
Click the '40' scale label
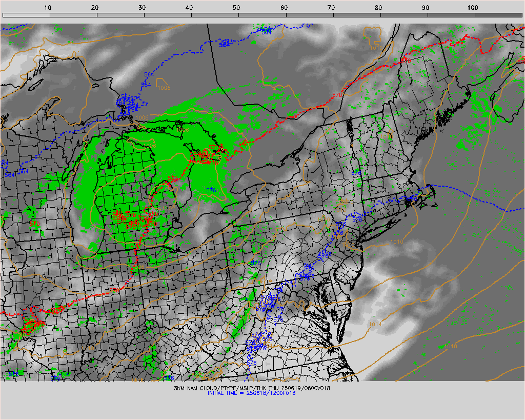[189, 7]
